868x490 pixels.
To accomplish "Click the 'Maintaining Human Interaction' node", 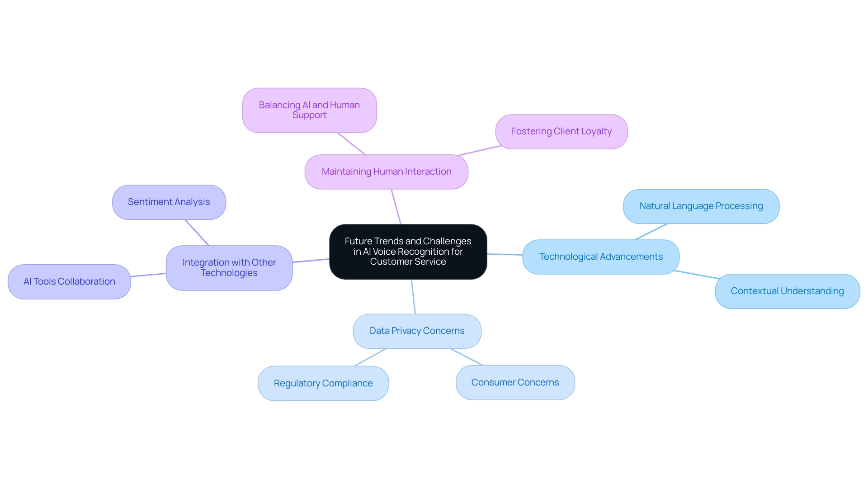I will pos(387,172).
